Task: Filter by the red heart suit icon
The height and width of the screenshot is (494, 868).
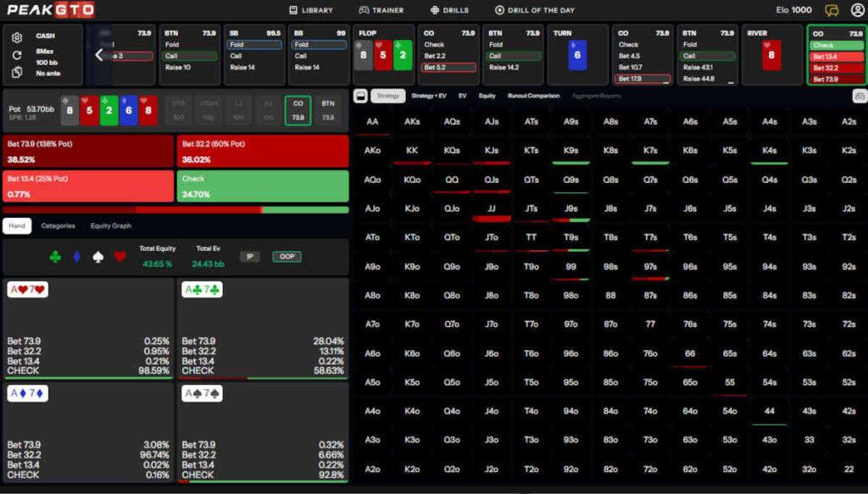Action: pos(120,257)
